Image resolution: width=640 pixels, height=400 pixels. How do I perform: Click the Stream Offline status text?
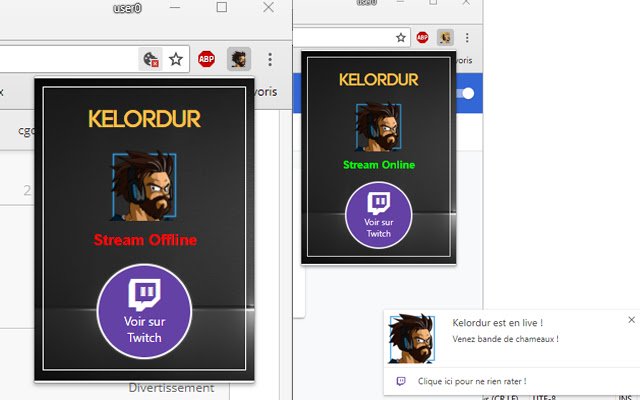pyautogui.click(x=145, y=240)
